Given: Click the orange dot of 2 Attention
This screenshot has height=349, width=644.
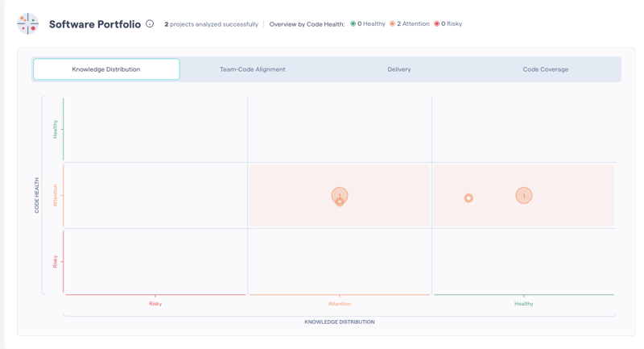Looking at the screenshot, I should pyautogui.click(x=392, y=24).
